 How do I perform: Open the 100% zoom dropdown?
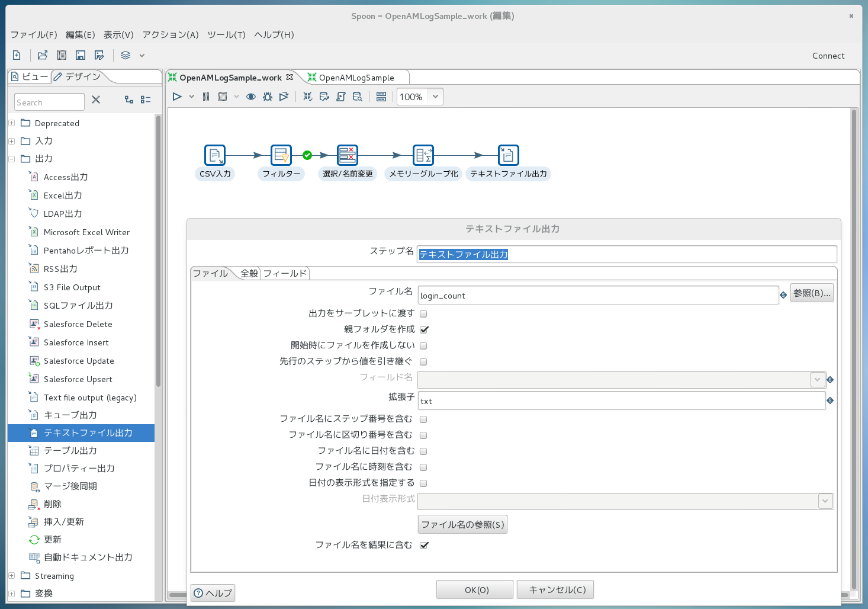[x=435, y=97]
